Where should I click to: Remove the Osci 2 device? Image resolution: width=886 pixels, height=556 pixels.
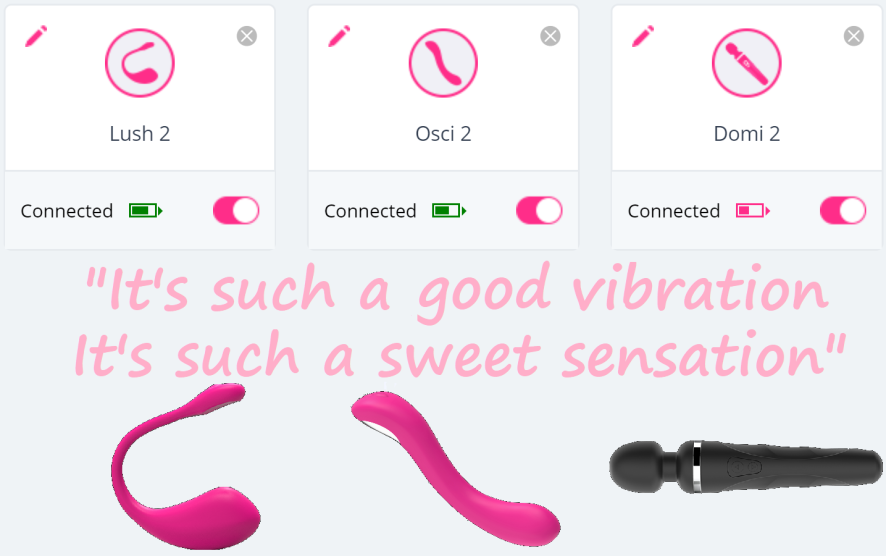[550, 36]
